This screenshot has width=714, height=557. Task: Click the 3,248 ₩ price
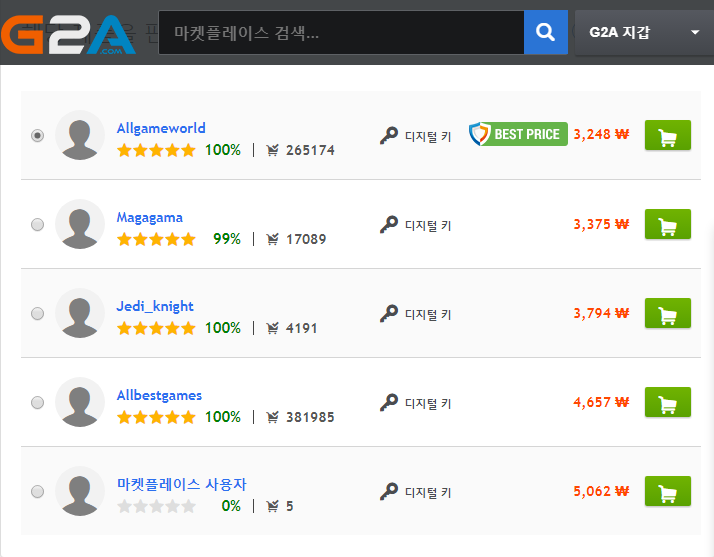click(x=601, y=134)
